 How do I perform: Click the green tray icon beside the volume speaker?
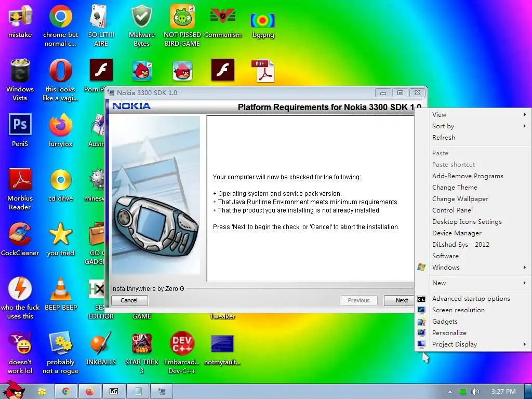463,392
